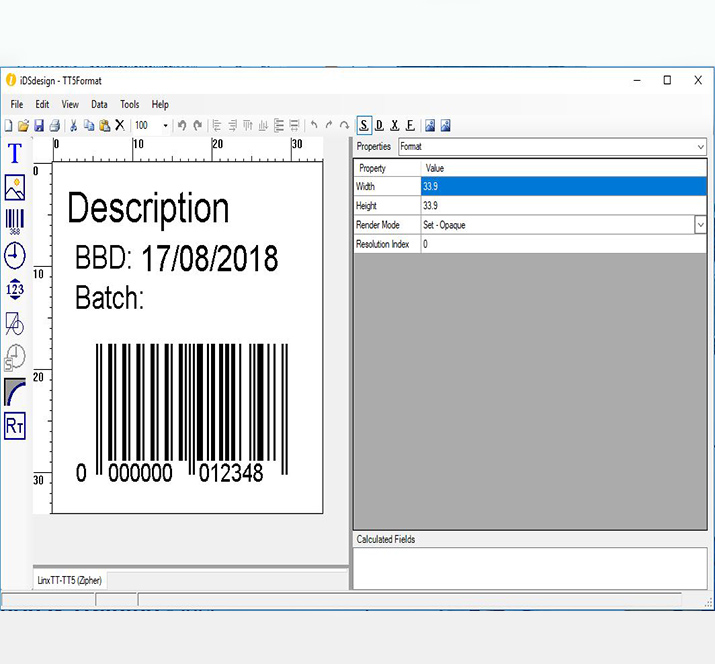The height and width of the screenshot is (664, 715).
Task: Select the Shapes drawing tool
Action: (x=15, y=323)
